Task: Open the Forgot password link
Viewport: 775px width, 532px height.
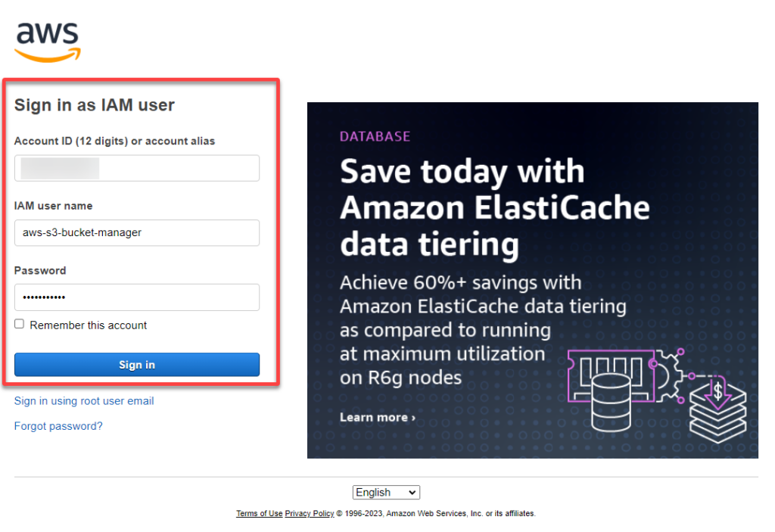Action: click(x=58, y=426)
